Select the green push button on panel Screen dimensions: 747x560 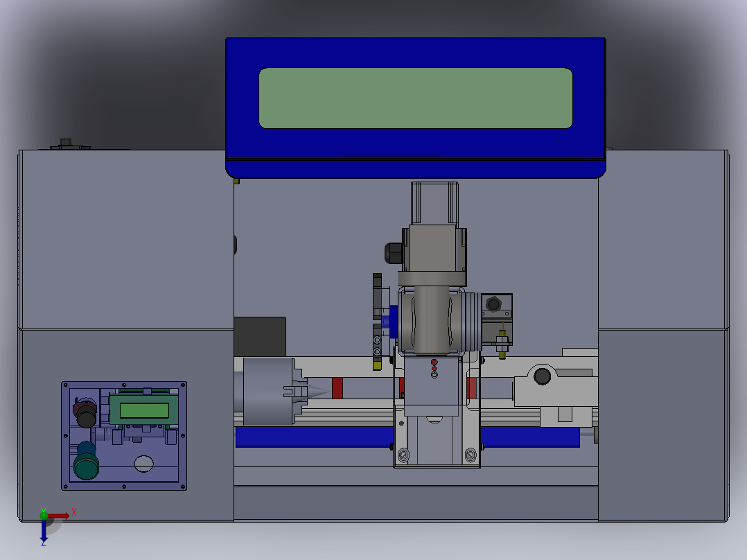click(x=87, y=466)
